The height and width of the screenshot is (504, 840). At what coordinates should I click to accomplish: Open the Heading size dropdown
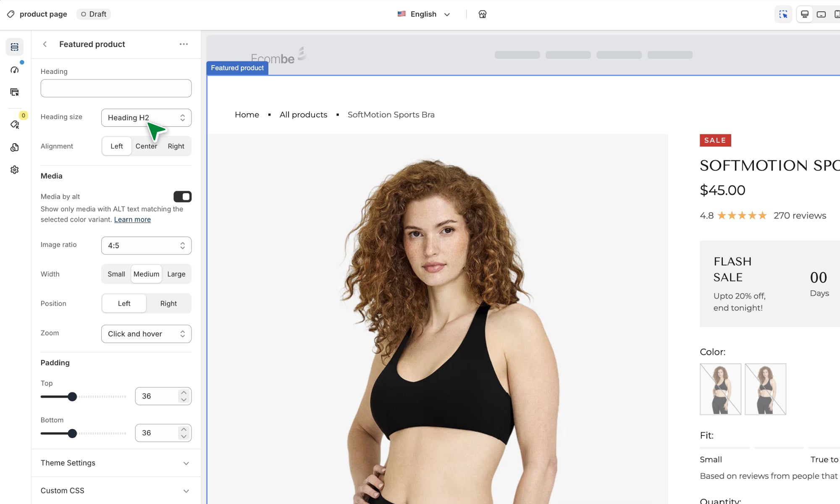click(146, 118)
